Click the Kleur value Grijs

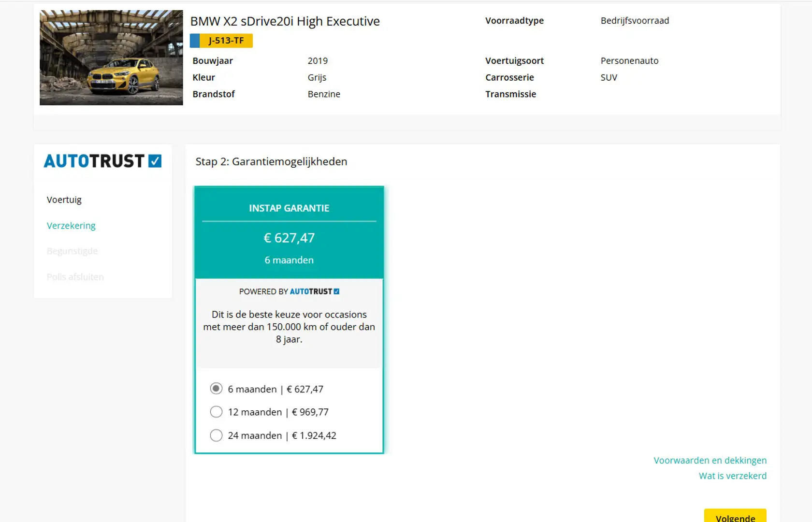(317, 77)
